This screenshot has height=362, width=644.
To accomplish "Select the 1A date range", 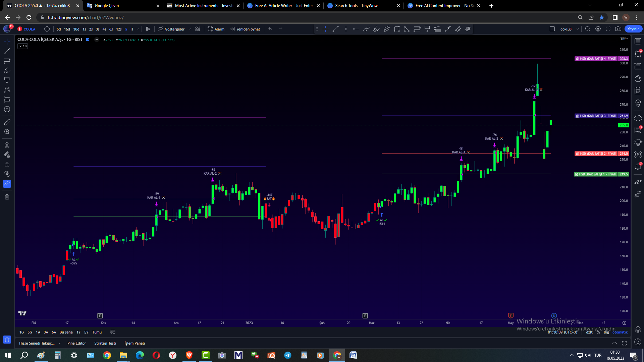I will [x=38, y=332].
